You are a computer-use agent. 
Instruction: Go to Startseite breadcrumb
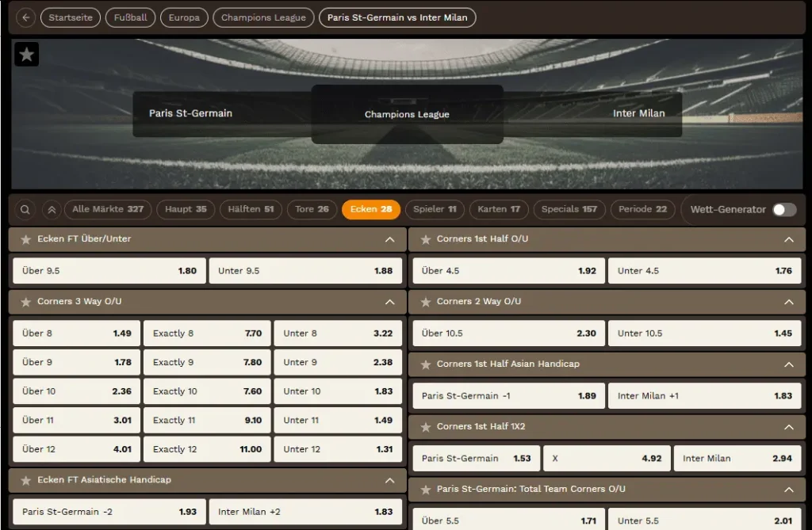point(71,17)
